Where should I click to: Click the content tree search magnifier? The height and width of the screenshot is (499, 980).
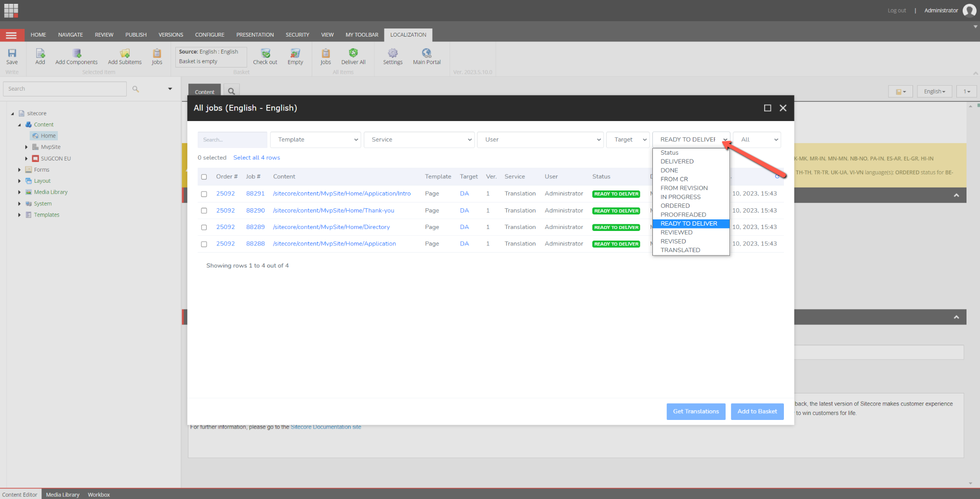pos(135,89)
